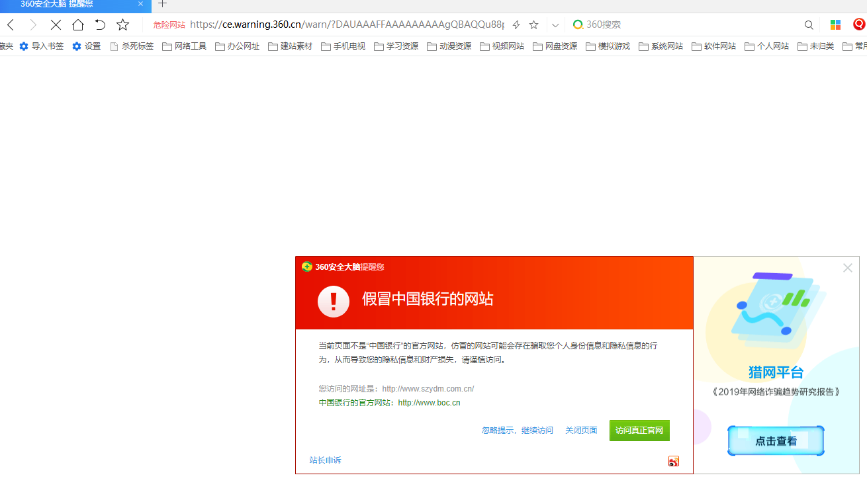
Task: Click the undo closed tab arrow icon
Action: 100,25
